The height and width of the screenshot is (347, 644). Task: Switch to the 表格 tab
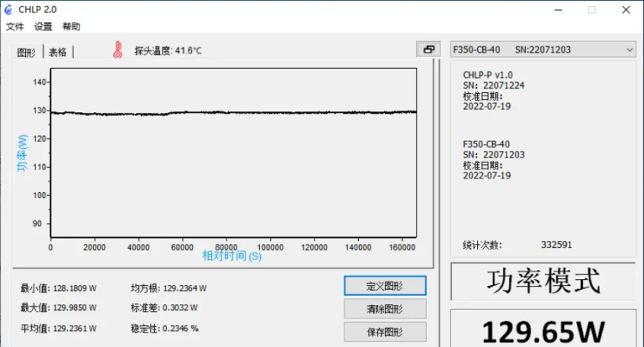pyautogui.click(x=58, y=52)
